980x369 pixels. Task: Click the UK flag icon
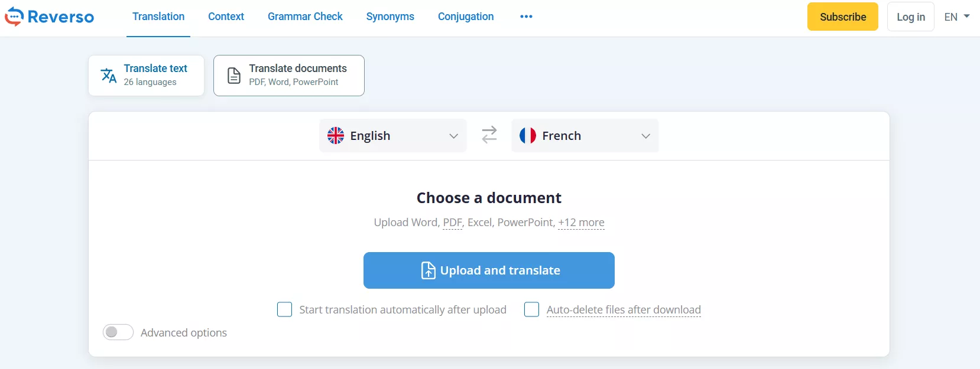click(336, 136)
